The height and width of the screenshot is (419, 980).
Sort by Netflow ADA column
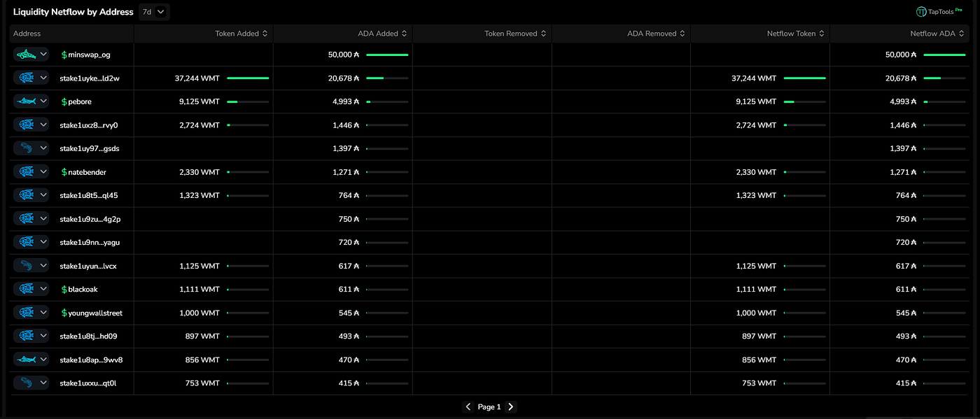click(x=962, y=34)
